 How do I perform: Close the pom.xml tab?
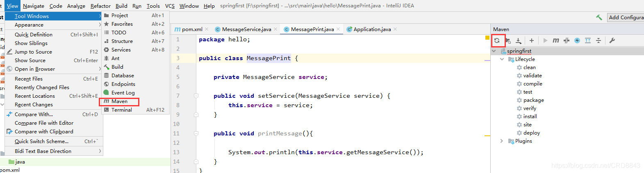[x=207, y=29]
